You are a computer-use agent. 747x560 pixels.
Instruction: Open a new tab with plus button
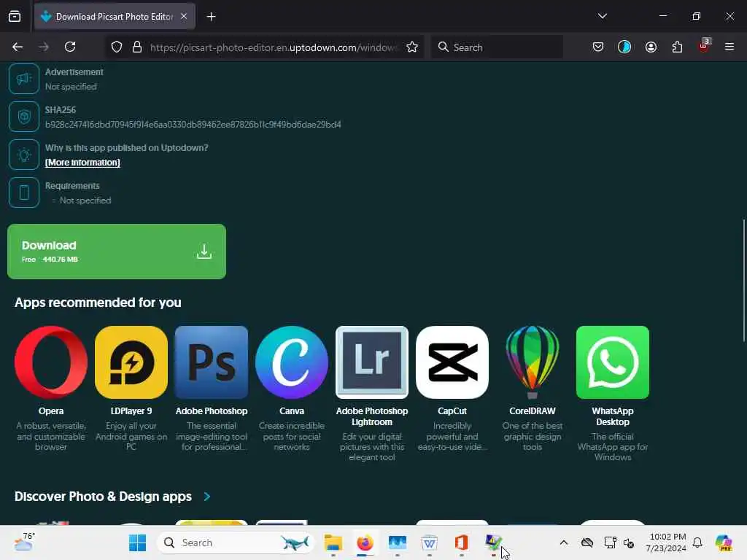tap(211, 17)
